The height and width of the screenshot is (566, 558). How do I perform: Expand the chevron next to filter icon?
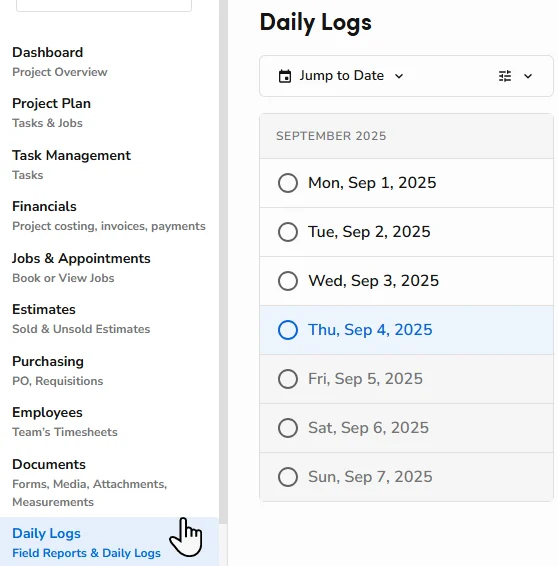528,76
